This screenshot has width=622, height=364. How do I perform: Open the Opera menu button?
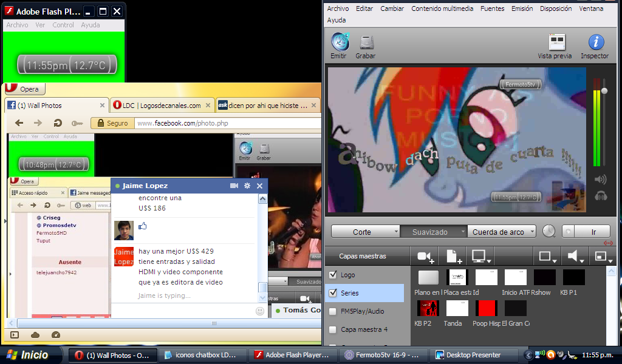point(24,89)
